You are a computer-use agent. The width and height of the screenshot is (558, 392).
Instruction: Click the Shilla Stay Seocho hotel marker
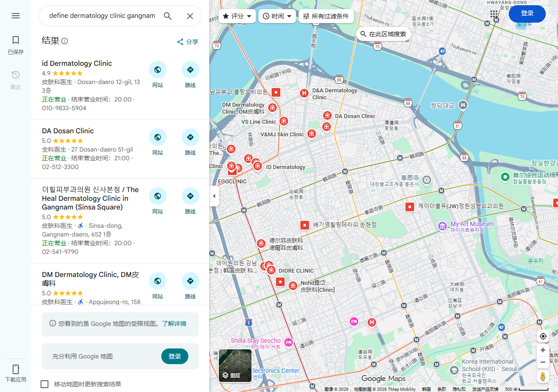(x=288, y=342)
